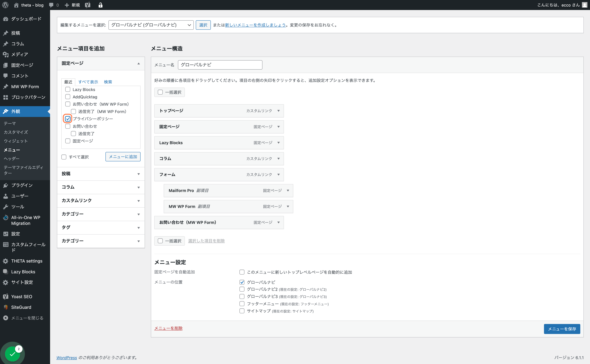This screenshot has width=590, height=364.
Task: Open the ブロックパターン grid icon
Action: [6, 97]
